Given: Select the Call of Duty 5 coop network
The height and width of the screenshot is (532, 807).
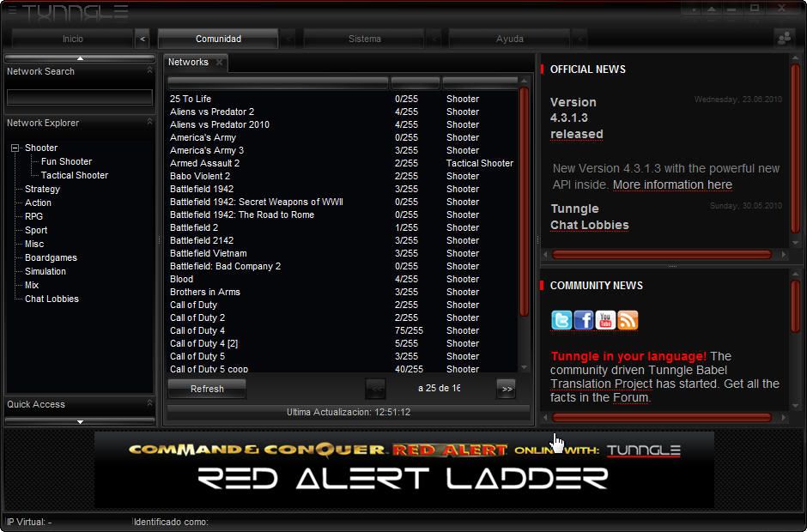Looking at the screenshot, I should (343, 368).
